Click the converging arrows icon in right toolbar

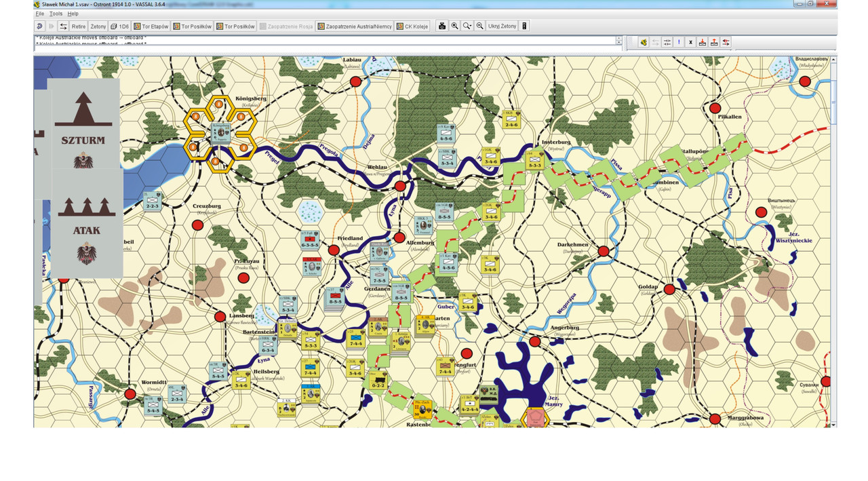(667, 42)
